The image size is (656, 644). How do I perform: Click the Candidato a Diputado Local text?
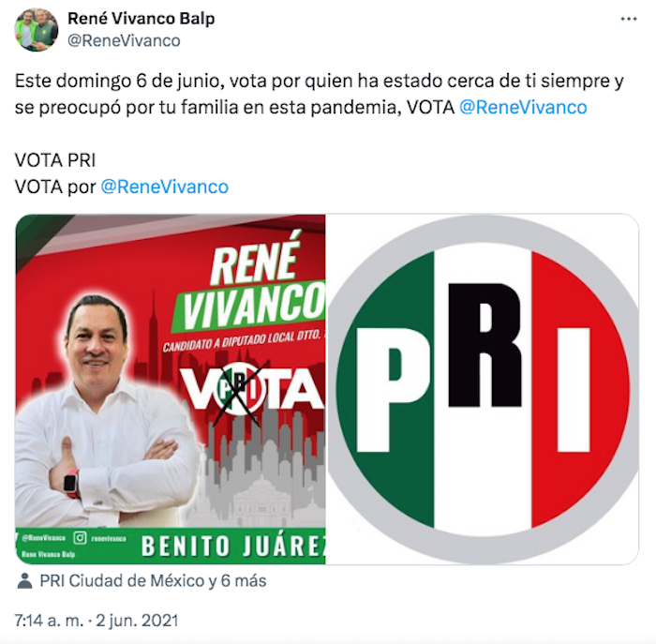point(244,340)
